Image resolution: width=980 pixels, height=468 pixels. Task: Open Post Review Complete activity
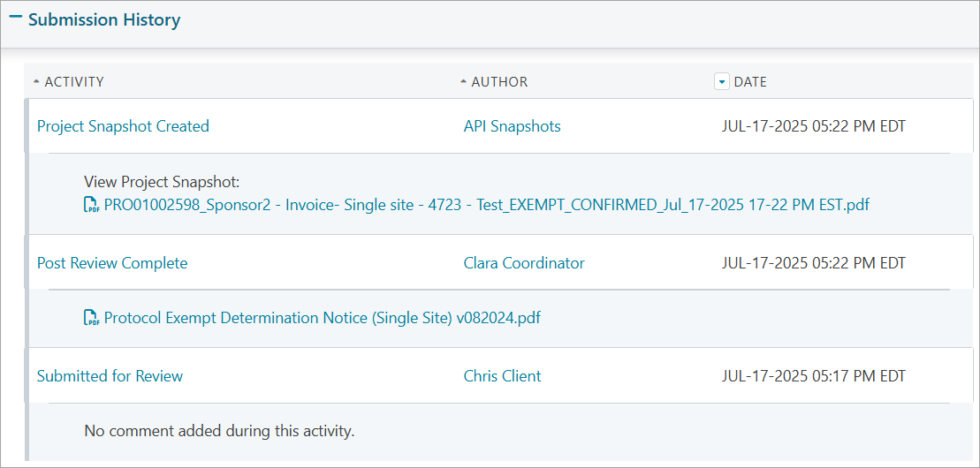[112, 263]
